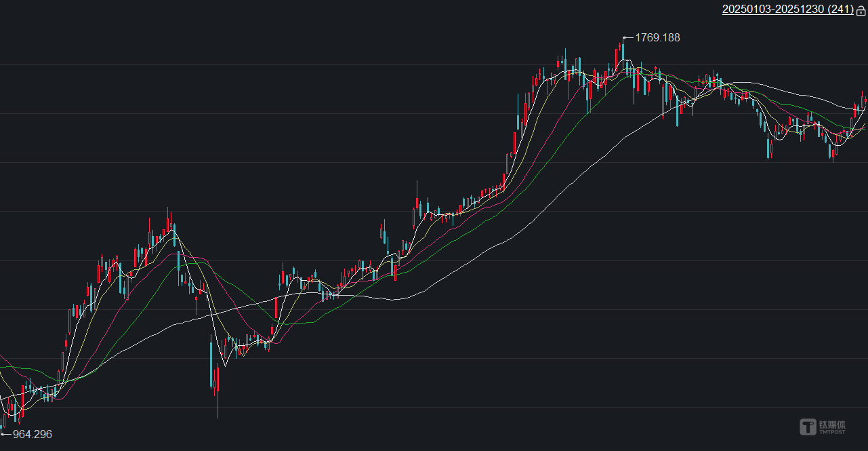868x451 pixels.
Task: Click the tall cyan candle of the April crash
Action: click(x=211, y=363)
